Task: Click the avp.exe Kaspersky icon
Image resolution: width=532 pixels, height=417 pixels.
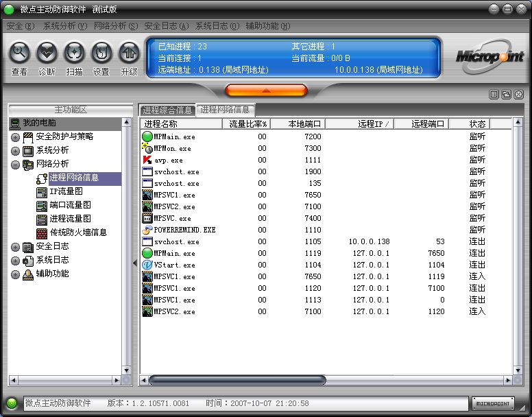Action: (x=147, y=160)
